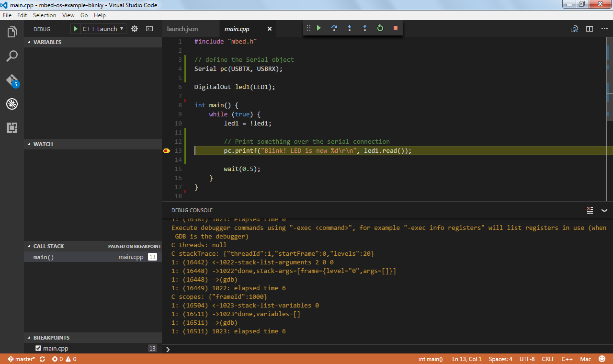613x364 pixels.
Task: Continue execution with the green play icon
Action: [319, 28]
